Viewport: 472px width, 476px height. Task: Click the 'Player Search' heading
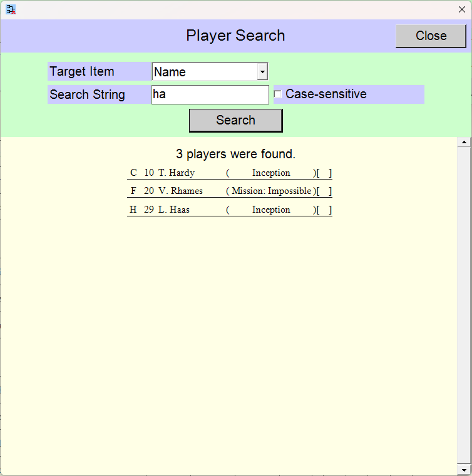click(236, 36)
